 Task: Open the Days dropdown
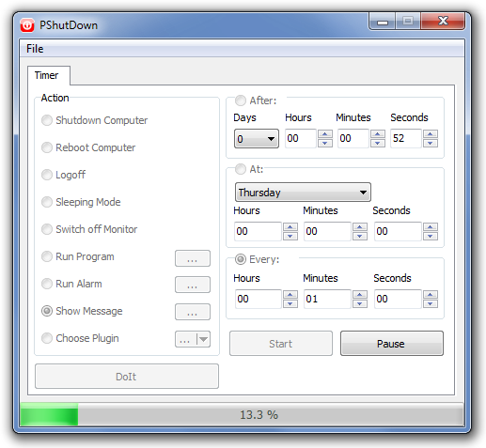pyautogui.click(x=257, y=138)
